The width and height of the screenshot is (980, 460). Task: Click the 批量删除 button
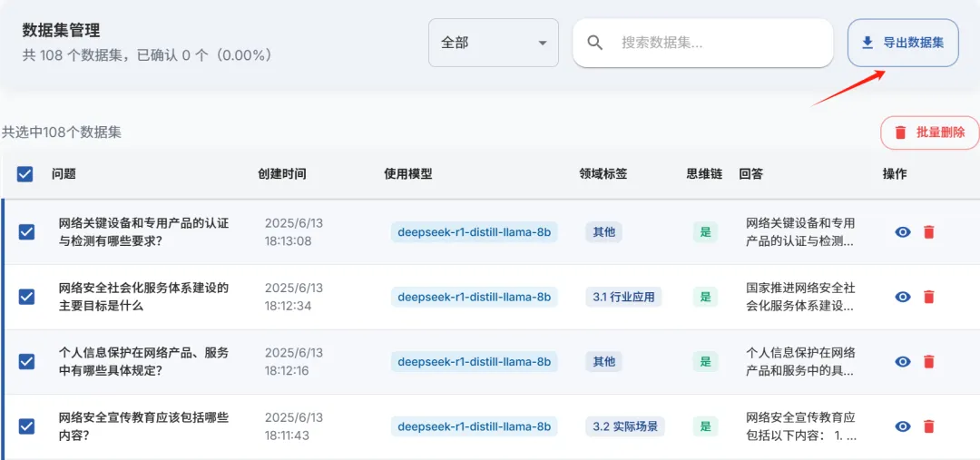pos(930,132)
